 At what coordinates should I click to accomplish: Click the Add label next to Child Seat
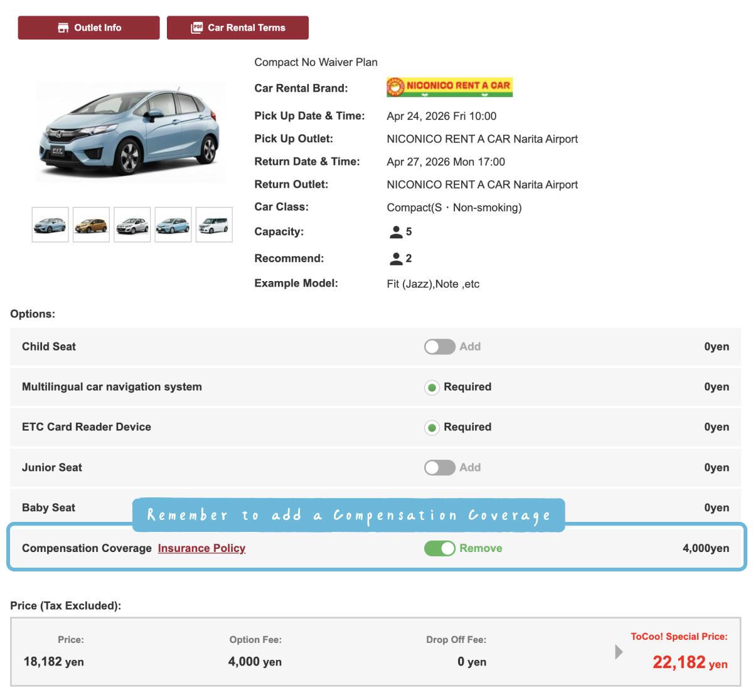point(470,346)
